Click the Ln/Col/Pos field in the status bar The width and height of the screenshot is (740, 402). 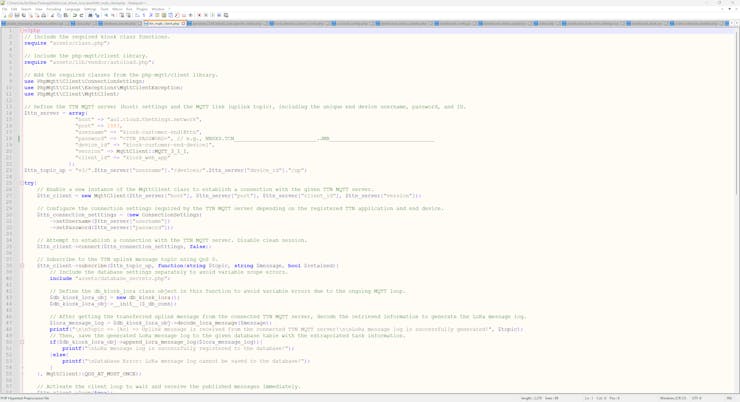coord(602,398)
